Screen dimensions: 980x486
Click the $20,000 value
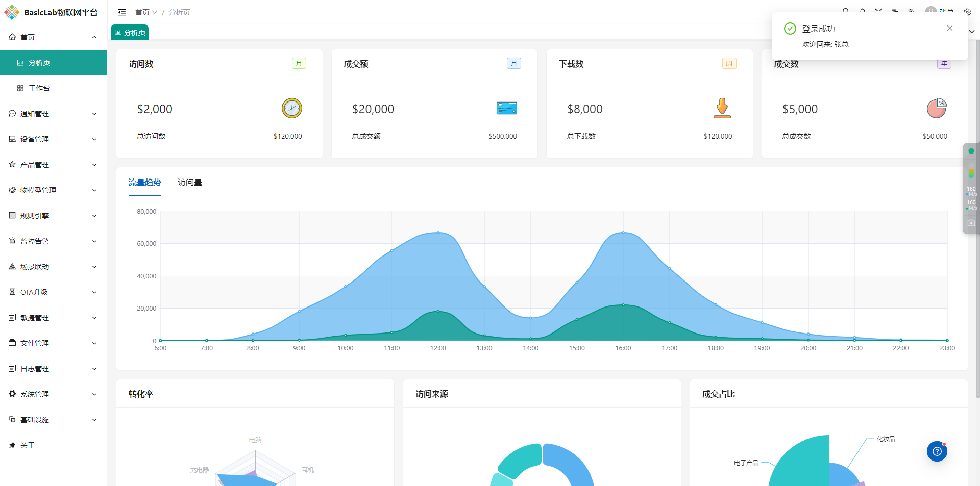tap(373, 109)
